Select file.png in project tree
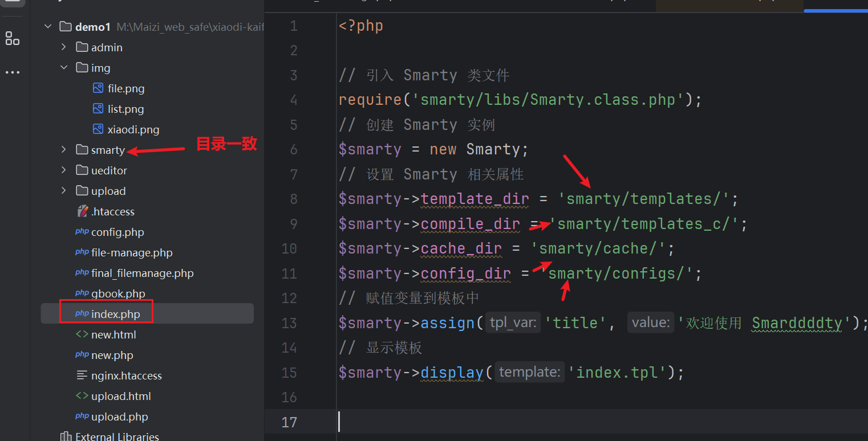 126,89
